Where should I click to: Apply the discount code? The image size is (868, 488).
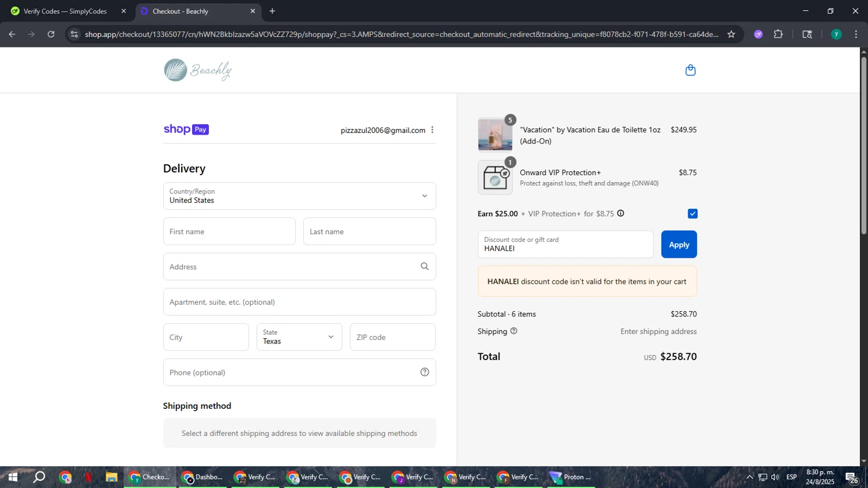point(679,245)
